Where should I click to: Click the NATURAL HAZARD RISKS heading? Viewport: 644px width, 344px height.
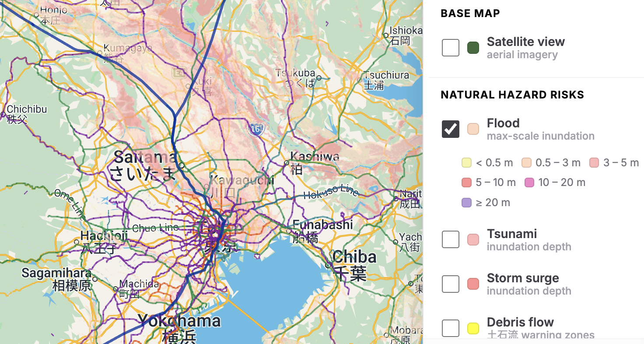[x=512, y=95]
